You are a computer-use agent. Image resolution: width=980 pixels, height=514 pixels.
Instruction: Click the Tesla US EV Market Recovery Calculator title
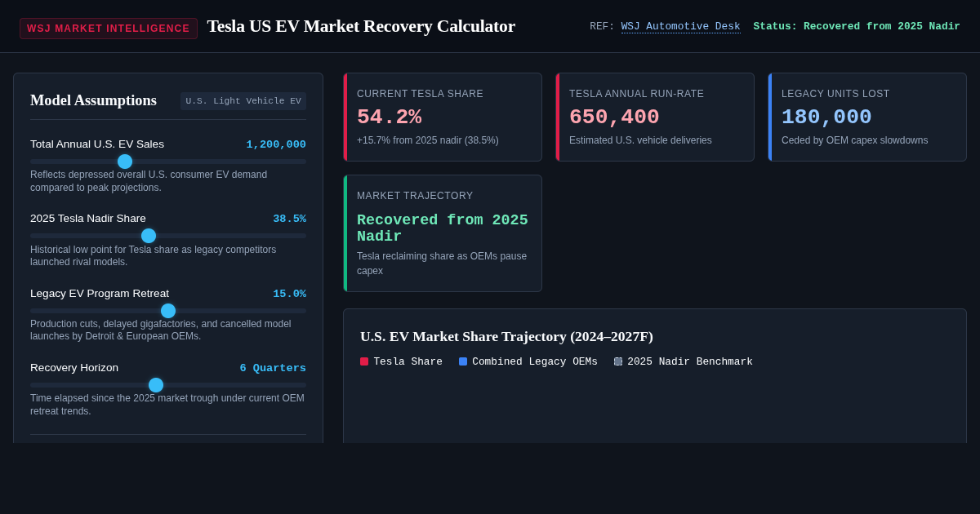[361, 26]
